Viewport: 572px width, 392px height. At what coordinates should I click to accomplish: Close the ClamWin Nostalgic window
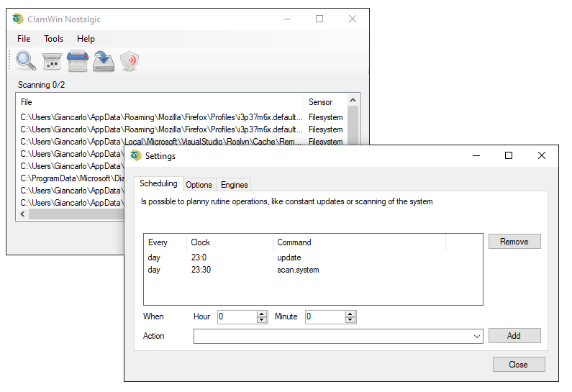point(353,19)
